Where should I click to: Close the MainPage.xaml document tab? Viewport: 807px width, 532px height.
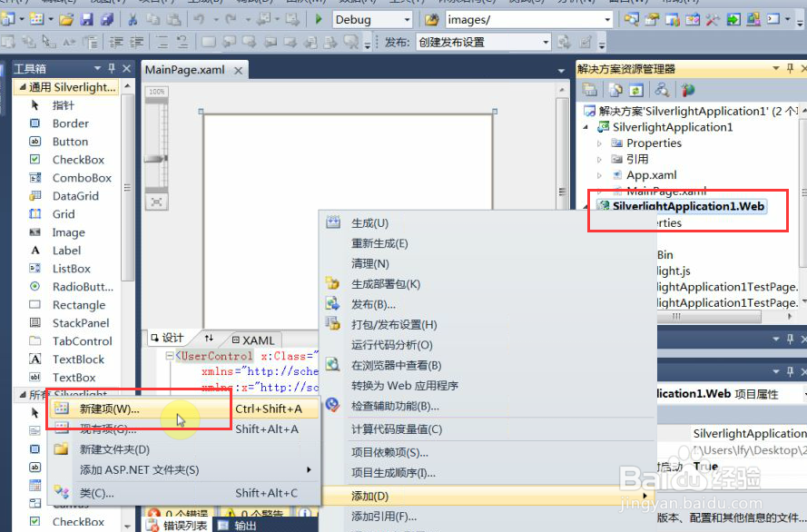tap(239, 71)
